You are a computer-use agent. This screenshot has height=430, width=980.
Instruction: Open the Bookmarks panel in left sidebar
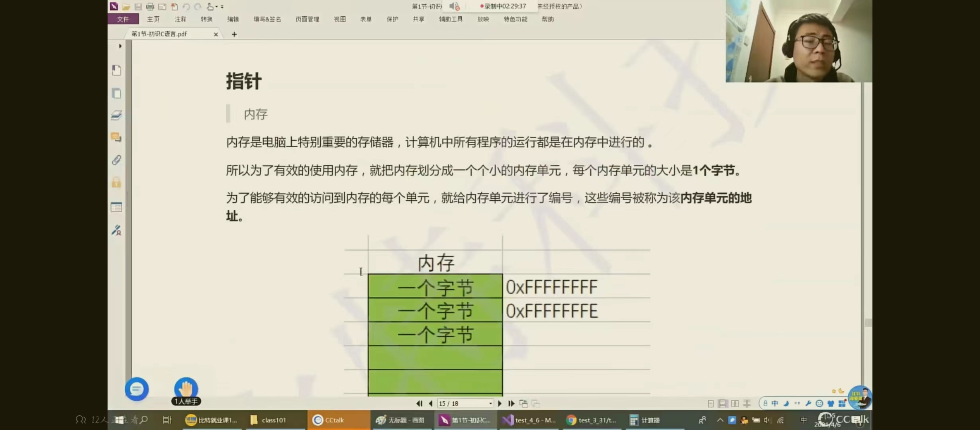point(116,70)
